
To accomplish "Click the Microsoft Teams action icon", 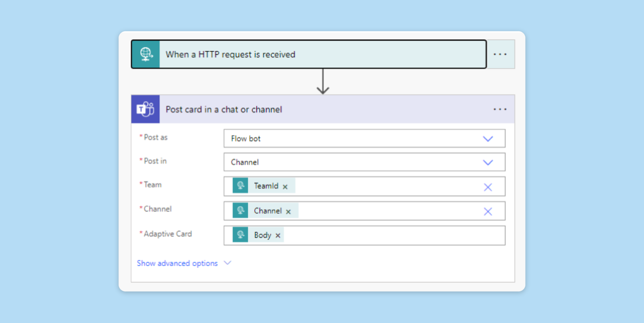I will [146, 109].
